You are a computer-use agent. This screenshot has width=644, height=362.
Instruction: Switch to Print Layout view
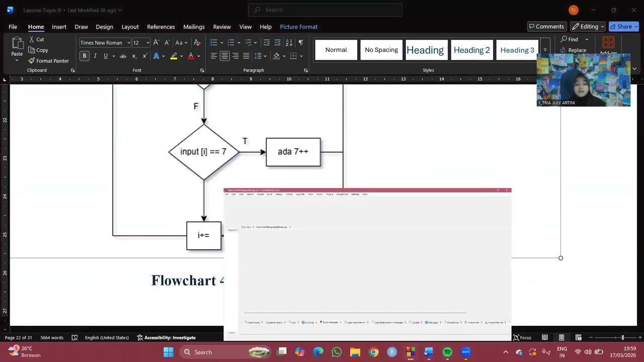coord(561,337)
